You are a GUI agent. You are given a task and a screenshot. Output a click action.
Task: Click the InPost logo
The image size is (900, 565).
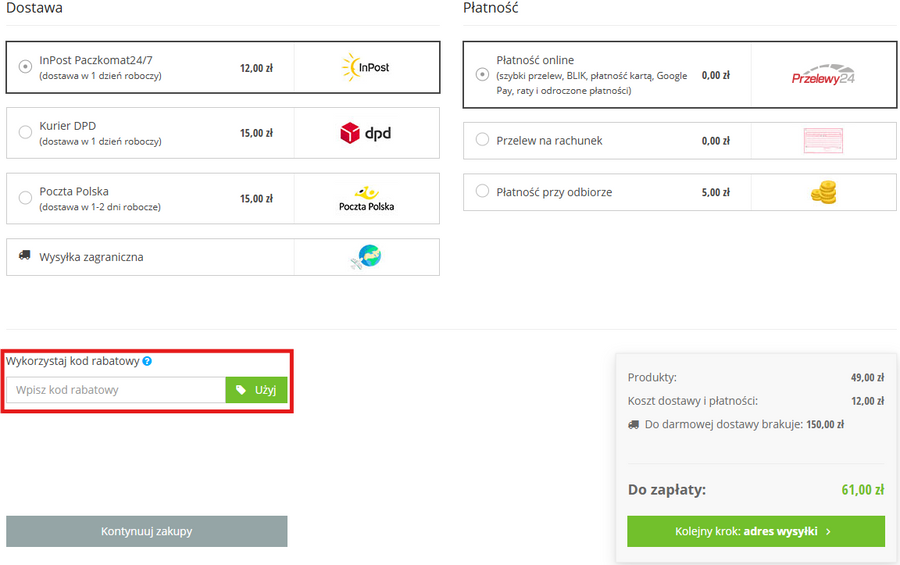coord(366,67)
